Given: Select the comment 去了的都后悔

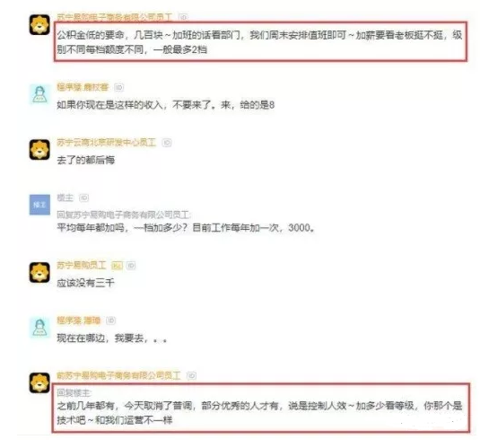Looking at the screenshot, I should 86,160.
